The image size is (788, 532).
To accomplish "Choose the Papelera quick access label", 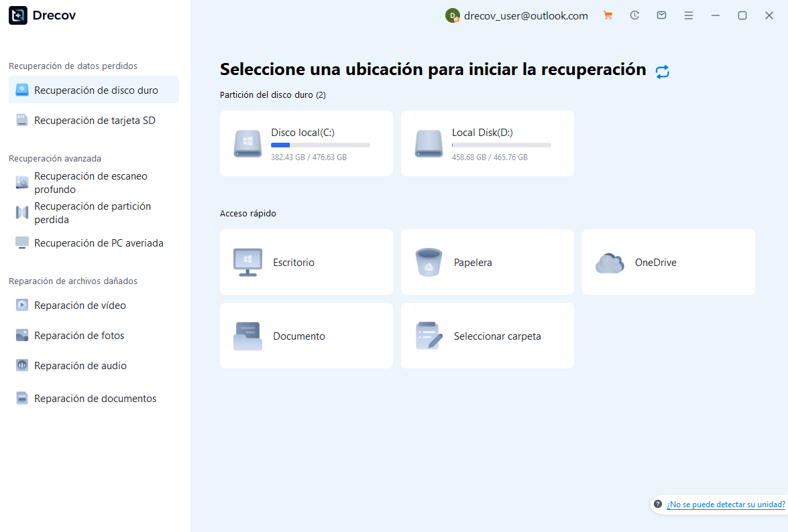I will pos(473,263).
